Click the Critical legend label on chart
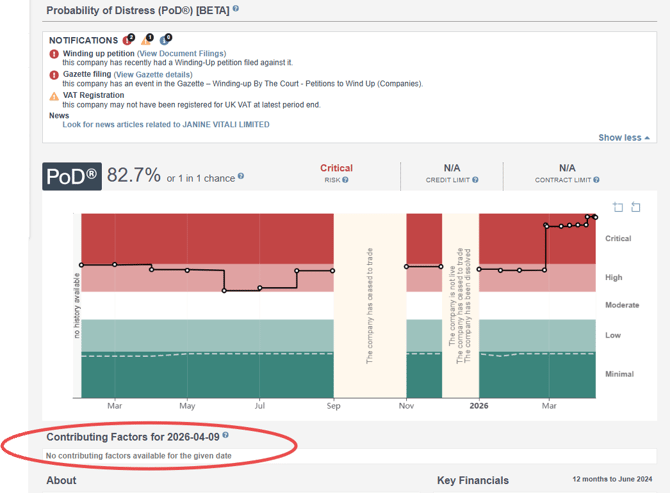670x493 pixels. (618, 239)
